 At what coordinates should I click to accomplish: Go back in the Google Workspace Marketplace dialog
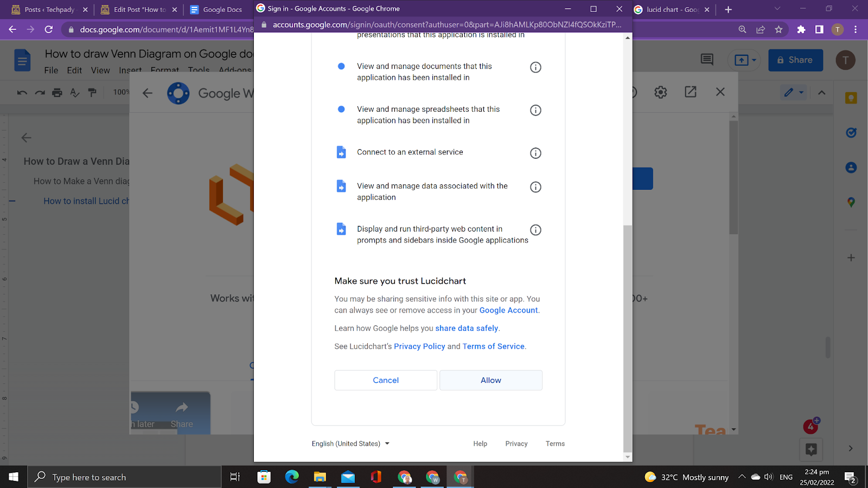pos(148,93)
